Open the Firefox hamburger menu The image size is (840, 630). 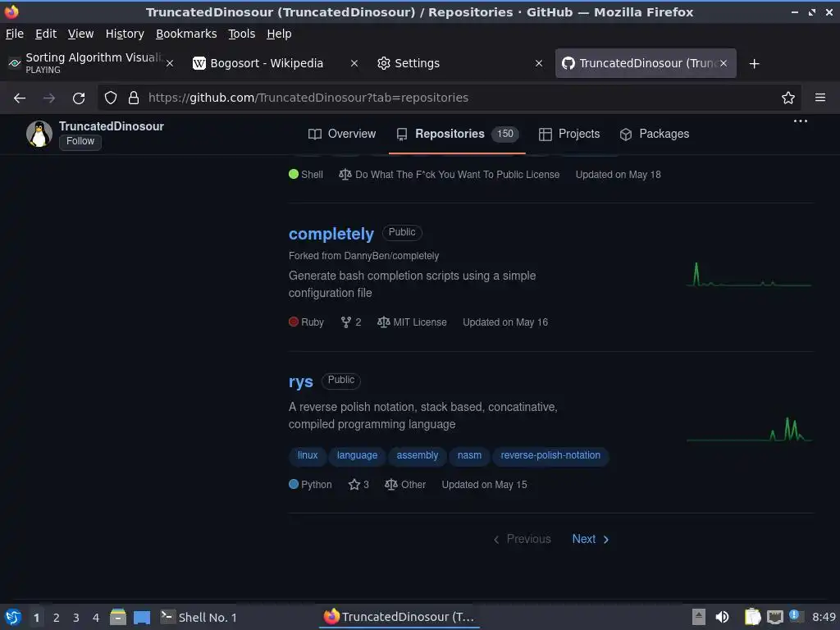(820, 98)
